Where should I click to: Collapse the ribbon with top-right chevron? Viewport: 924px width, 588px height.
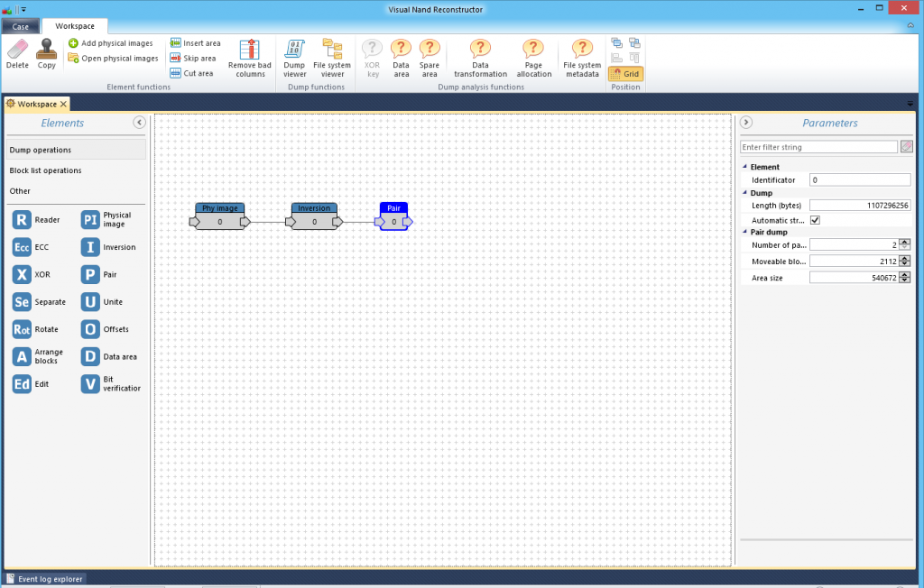(x=910, y=26)
